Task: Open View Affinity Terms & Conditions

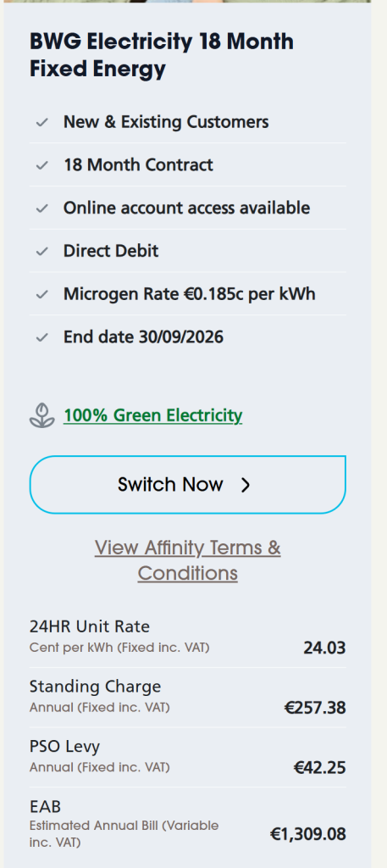Action: point(187,560)
